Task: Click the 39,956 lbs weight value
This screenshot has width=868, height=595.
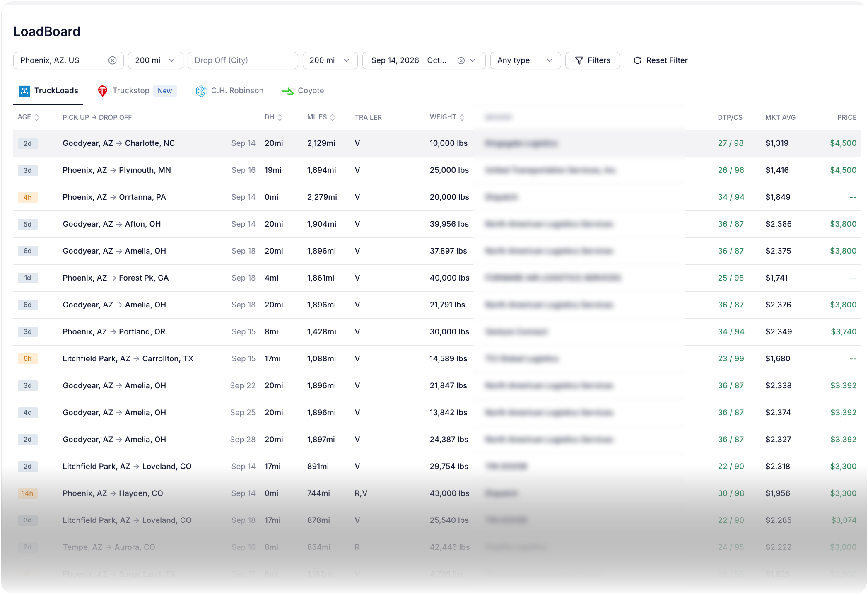Action: (449, 224)
